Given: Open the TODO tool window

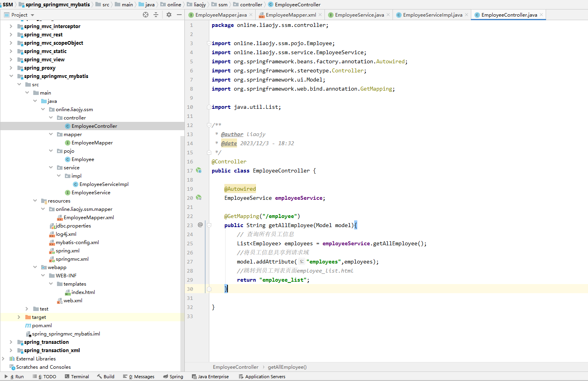Looking at the screenshot, I should (x=44, y=377).
